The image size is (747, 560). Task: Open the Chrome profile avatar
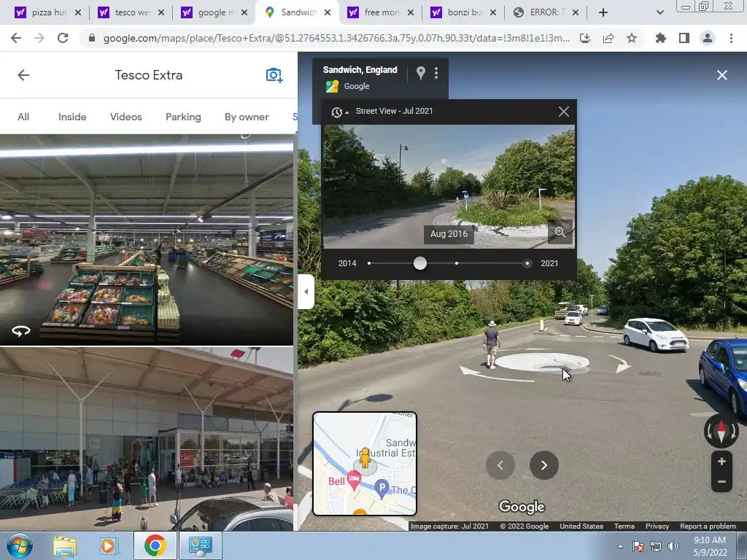point(708,38)
